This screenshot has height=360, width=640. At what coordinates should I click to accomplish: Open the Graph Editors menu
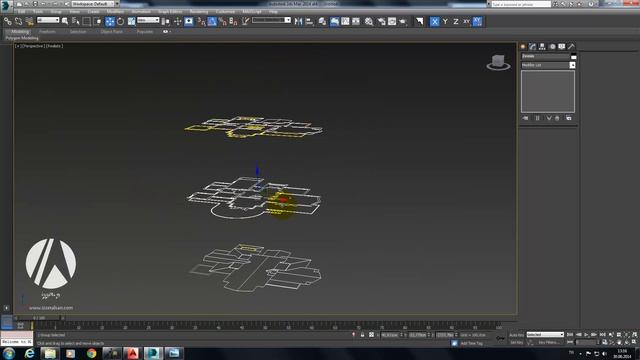170,11
